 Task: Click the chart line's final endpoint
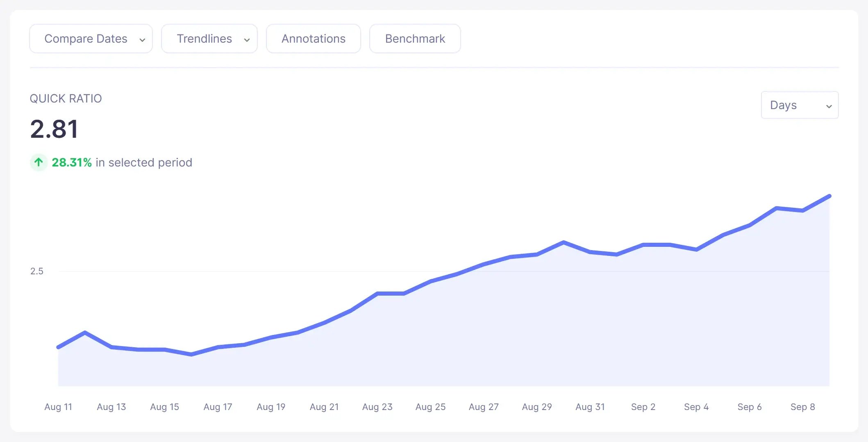[829, 196]
